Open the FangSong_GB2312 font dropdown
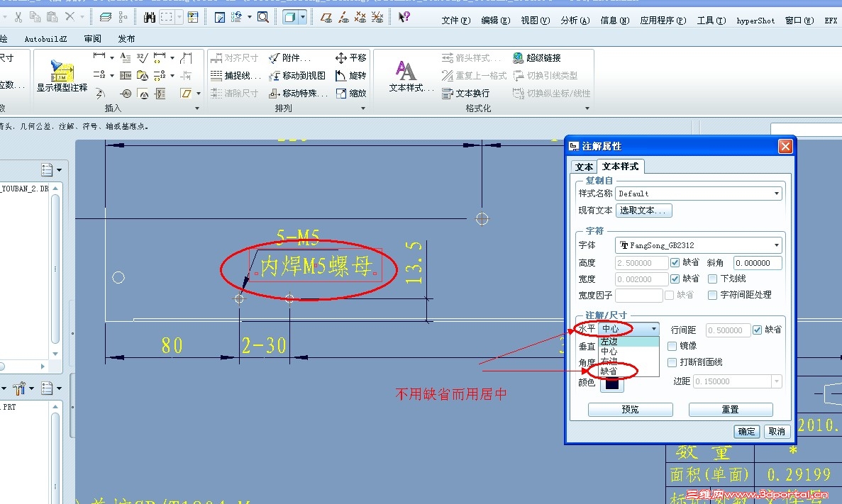The width and height of the screenshot is (842, 504). coord(699,245)
